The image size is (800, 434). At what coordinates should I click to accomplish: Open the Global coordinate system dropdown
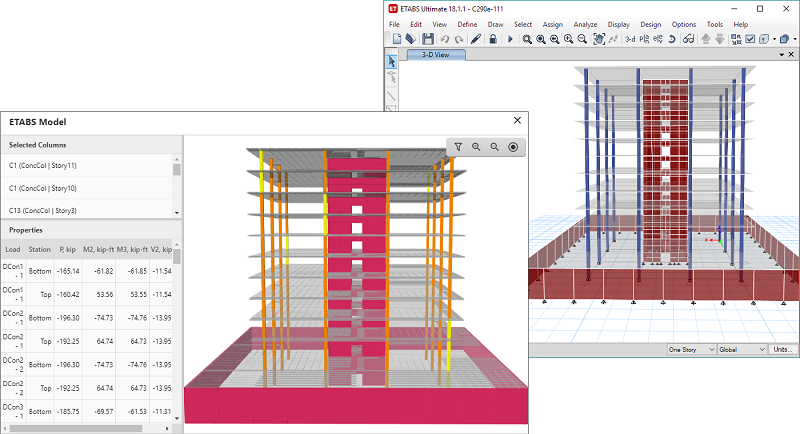point(742,349)
